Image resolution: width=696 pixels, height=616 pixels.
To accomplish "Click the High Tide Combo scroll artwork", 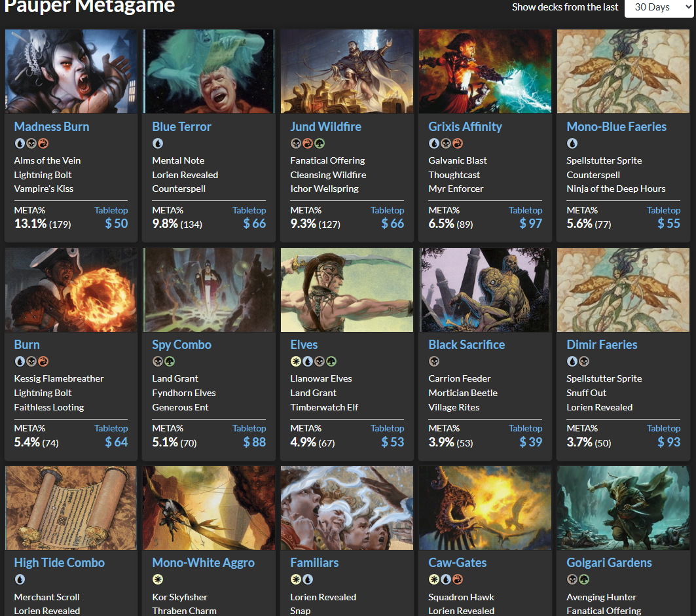I will point(71,508).
